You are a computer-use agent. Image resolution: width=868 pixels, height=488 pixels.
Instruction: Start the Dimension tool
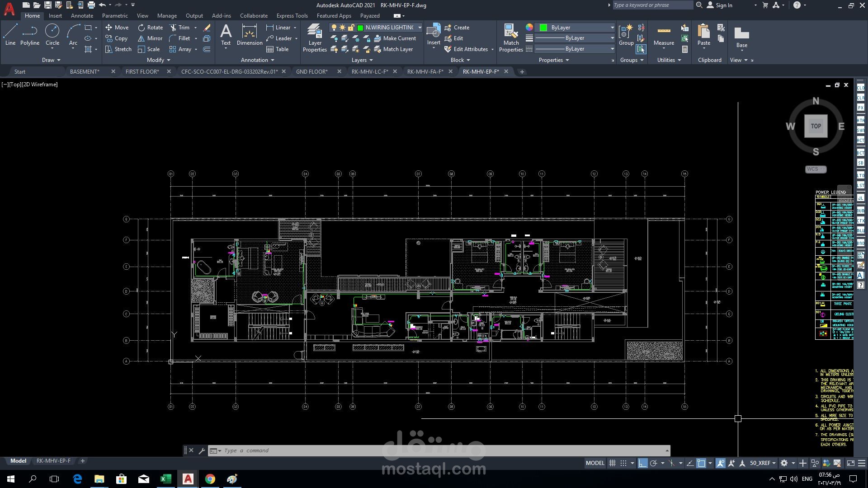(250, 35)
